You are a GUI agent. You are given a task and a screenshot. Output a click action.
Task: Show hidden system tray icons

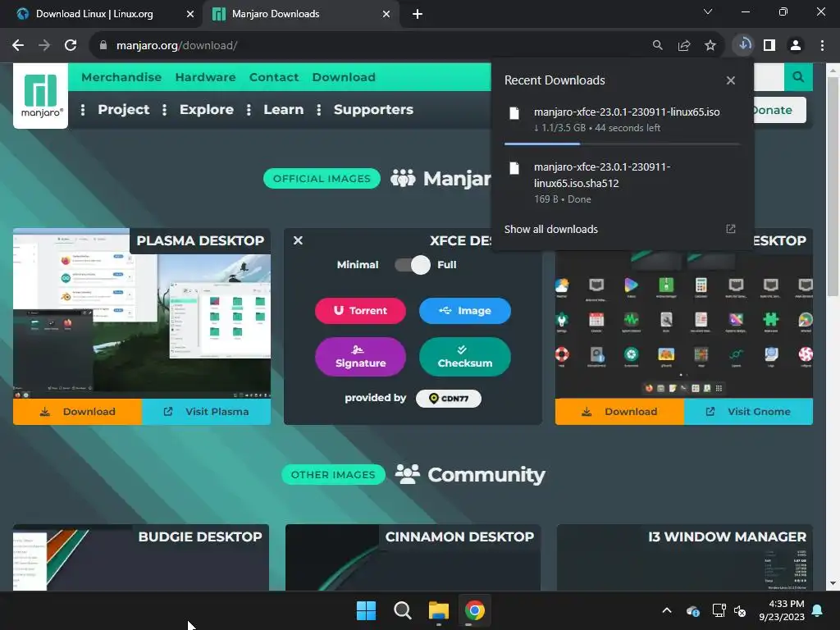pyautogui.click(x=666, y=610)
